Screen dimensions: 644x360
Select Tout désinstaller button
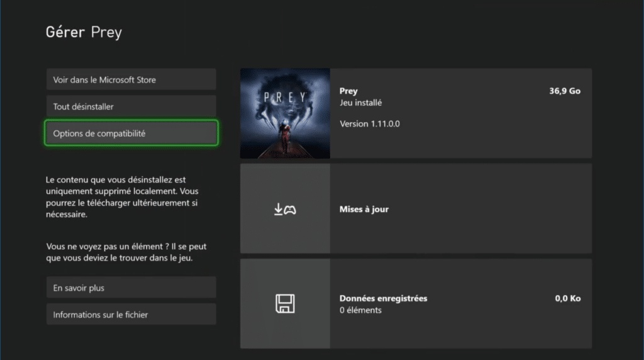tap(131, 106)
